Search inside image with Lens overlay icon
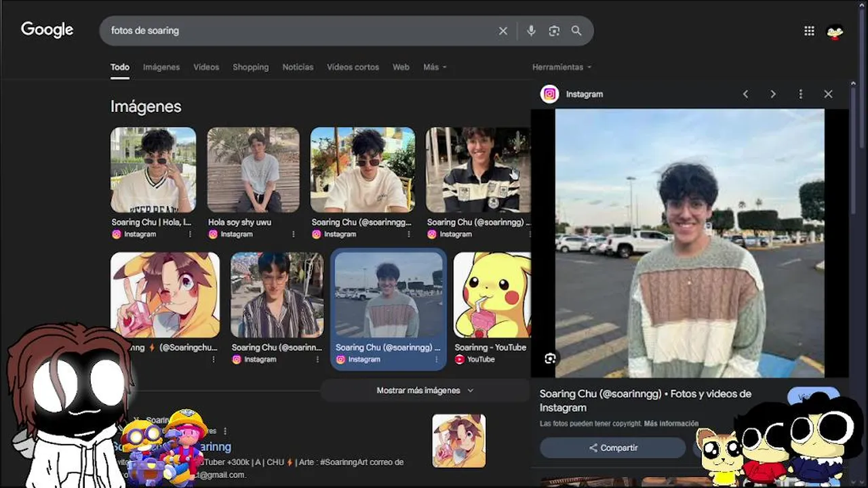The height and width of the screenshot is (488, 868). (550, 359)
